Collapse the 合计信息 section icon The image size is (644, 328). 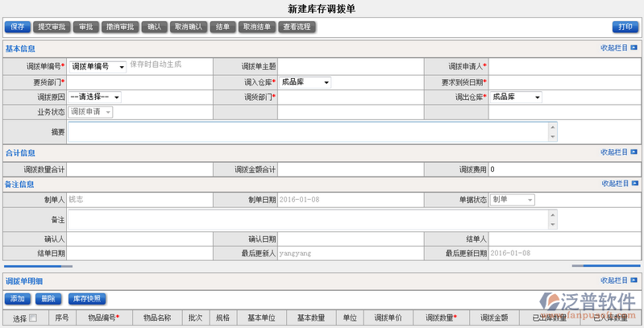coord(634,152)
